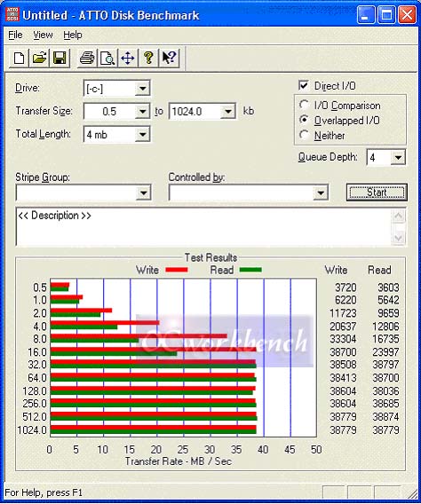Image resolution: width=421 pixels, height=504 pixels.
Task: Open a saved benchmark file icon
Action: pyautogui.click(x=39, y=59)
